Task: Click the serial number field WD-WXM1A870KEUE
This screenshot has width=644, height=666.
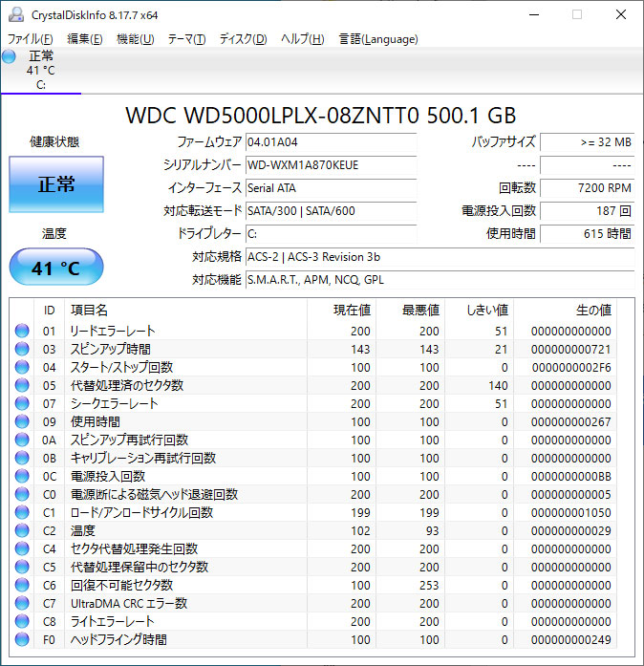Action: pos(331,165)
